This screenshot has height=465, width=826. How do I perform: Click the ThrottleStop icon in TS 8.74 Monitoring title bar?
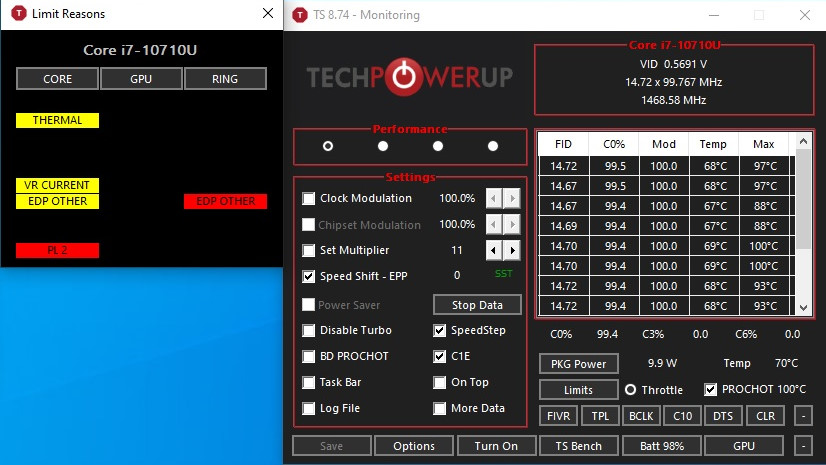300,15
